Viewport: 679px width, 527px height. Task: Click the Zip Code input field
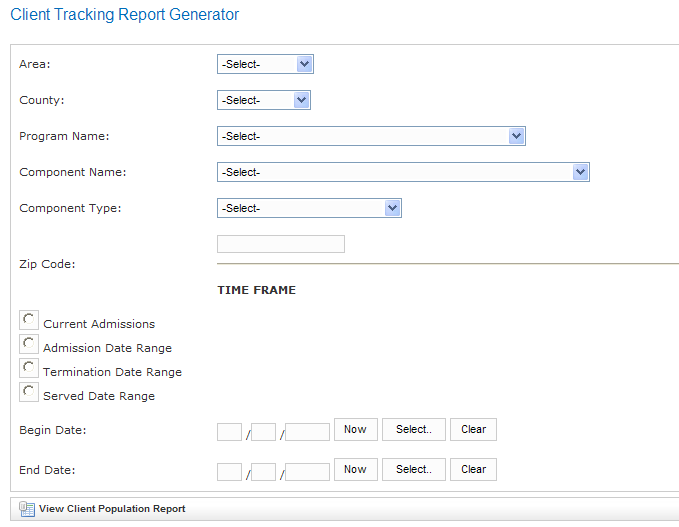281,244
